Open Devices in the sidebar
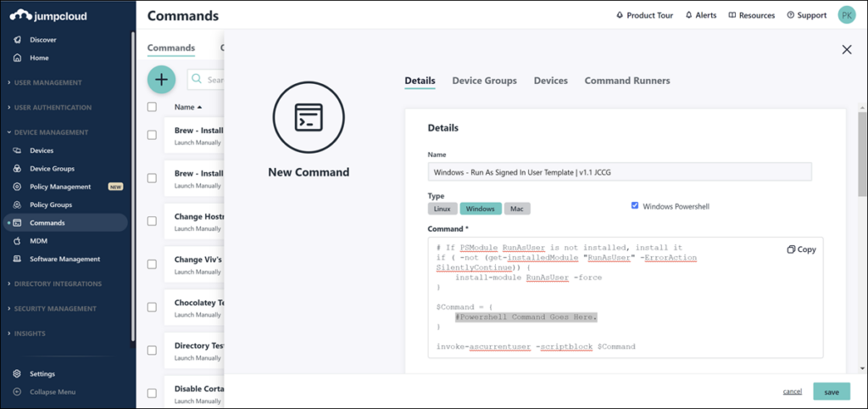 click(41, 150)
